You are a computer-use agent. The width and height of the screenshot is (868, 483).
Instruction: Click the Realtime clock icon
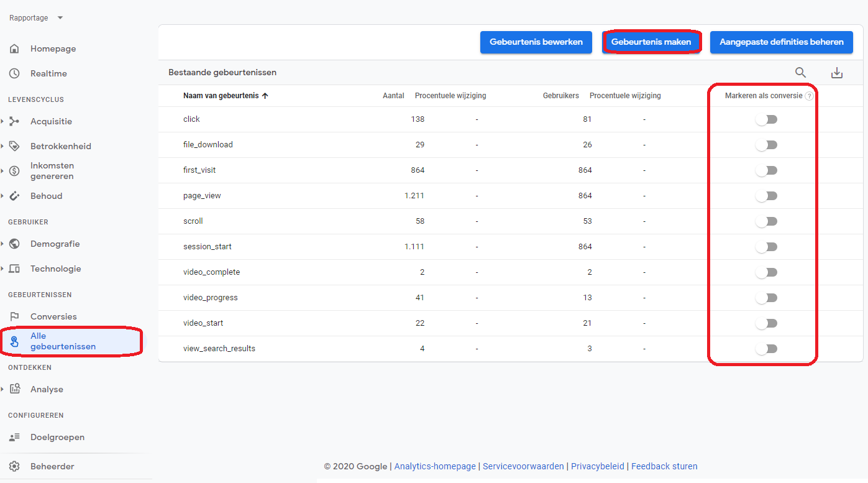click(x=14, y=73)
